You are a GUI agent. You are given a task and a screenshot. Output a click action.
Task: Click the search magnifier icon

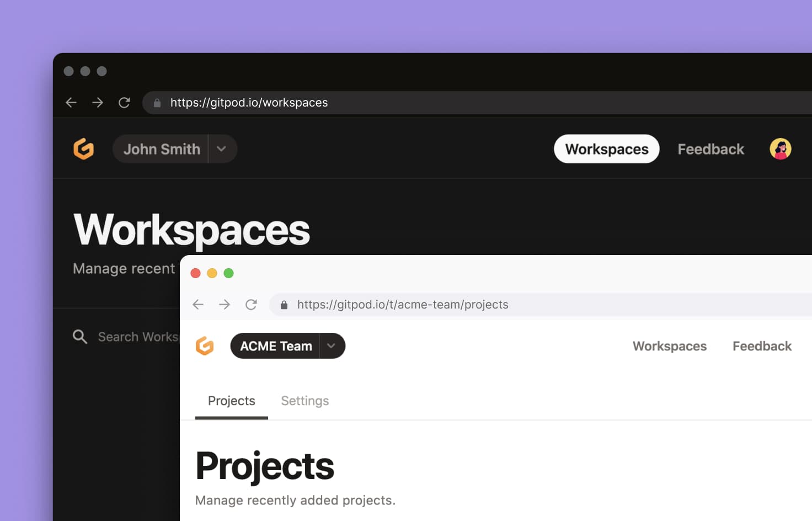click(x=80, y=337)
